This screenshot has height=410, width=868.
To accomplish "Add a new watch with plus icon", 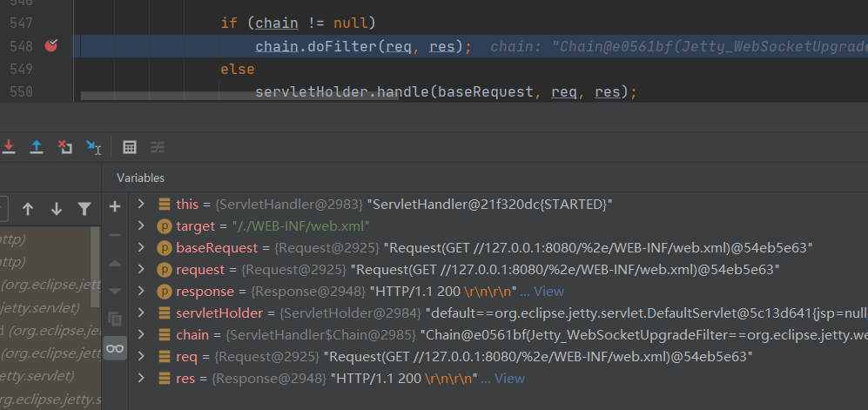I will (115, 206).
